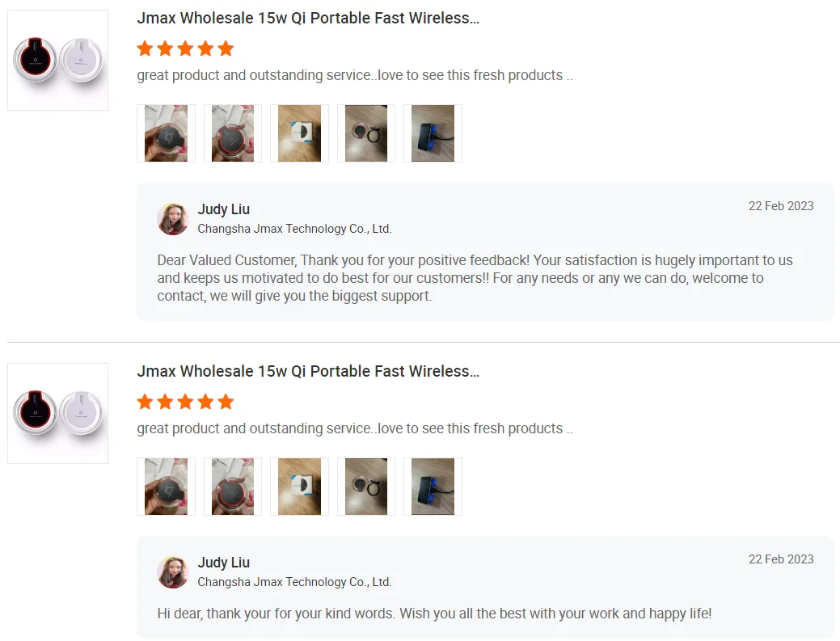This screenshot has height=641, width=840.
Task: Click the five-star rating of first review
Action: (185, 48)
